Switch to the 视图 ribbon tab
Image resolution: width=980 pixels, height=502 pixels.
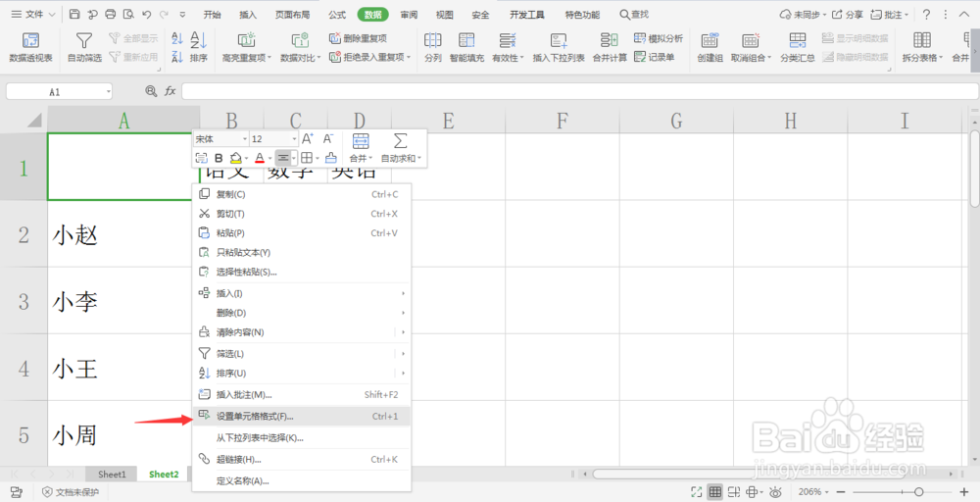[x=445, y=15]
